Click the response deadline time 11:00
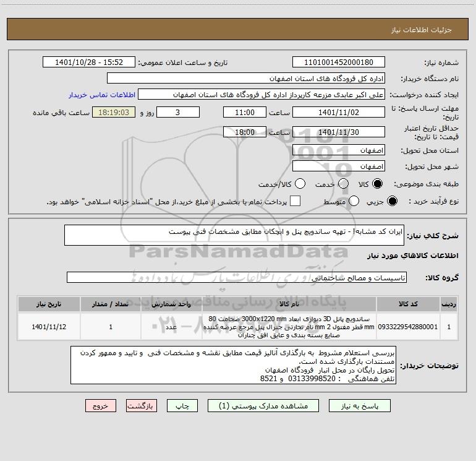This screenshot has width=476, height=461. pyautogui.click(x=245, y=112)
